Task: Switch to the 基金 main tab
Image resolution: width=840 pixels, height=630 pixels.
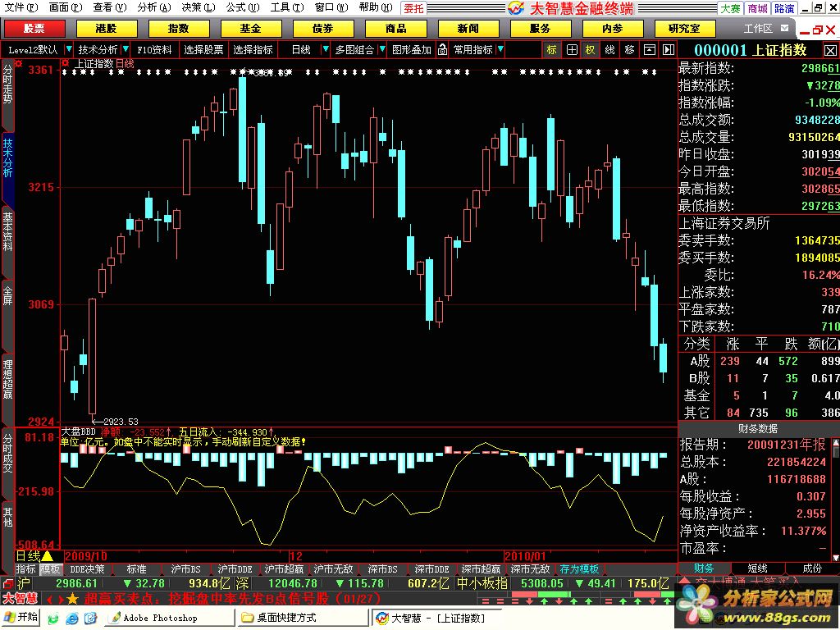Action: (250, 29)
